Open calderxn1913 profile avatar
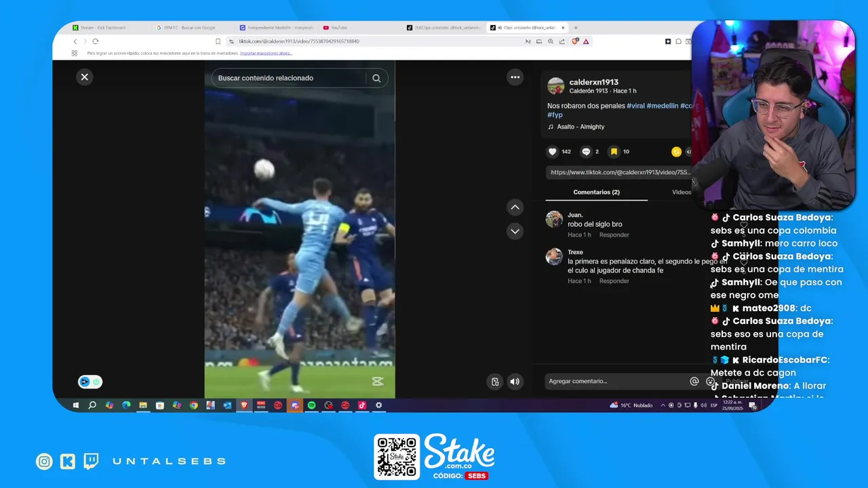Viewport: 868px width, 488px height. click(556, 86)
